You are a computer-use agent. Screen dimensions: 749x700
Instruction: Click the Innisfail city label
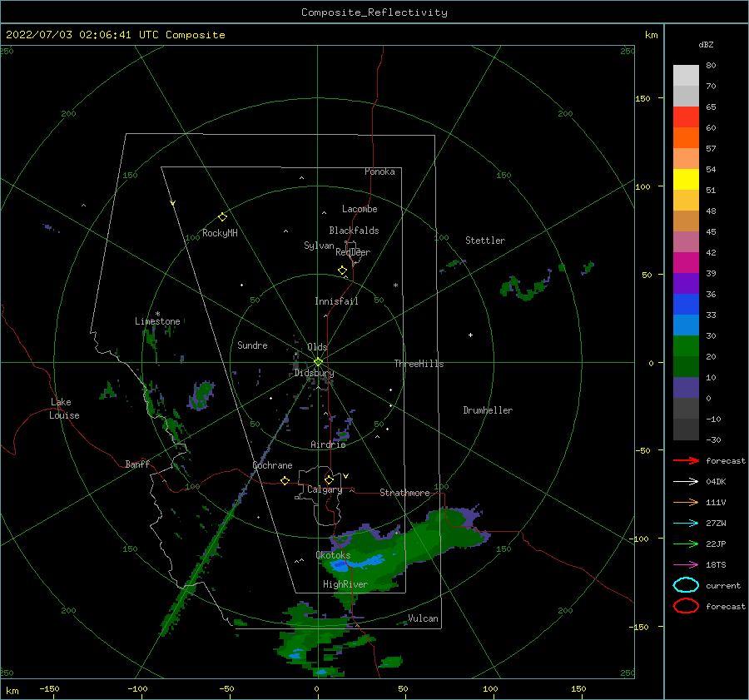pos(336,301)
